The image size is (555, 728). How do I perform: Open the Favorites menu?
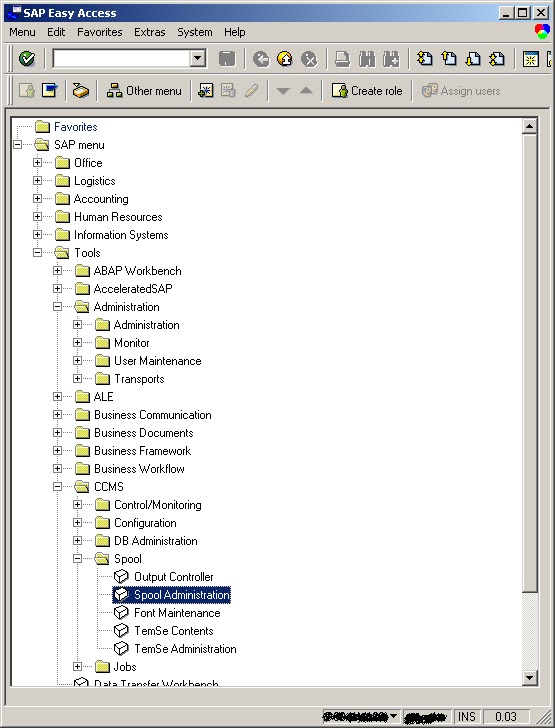point(100,32)
